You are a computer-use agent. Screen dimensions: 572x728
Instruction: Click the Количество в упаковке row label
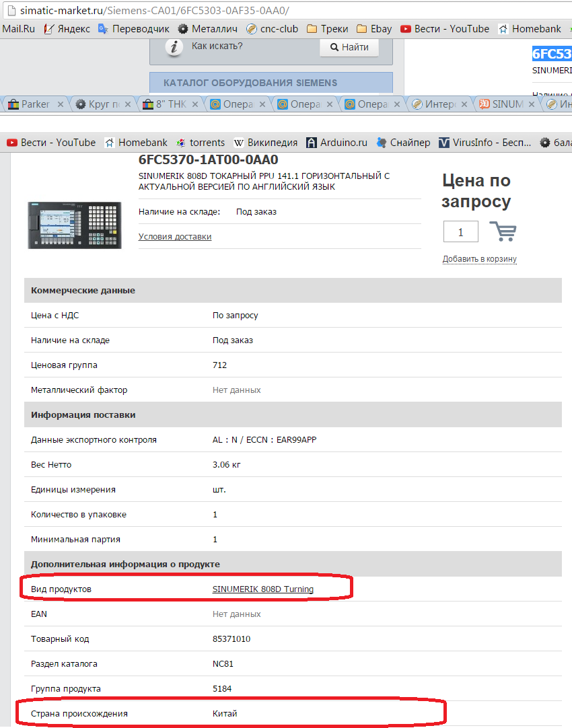[x=79, y=515]
